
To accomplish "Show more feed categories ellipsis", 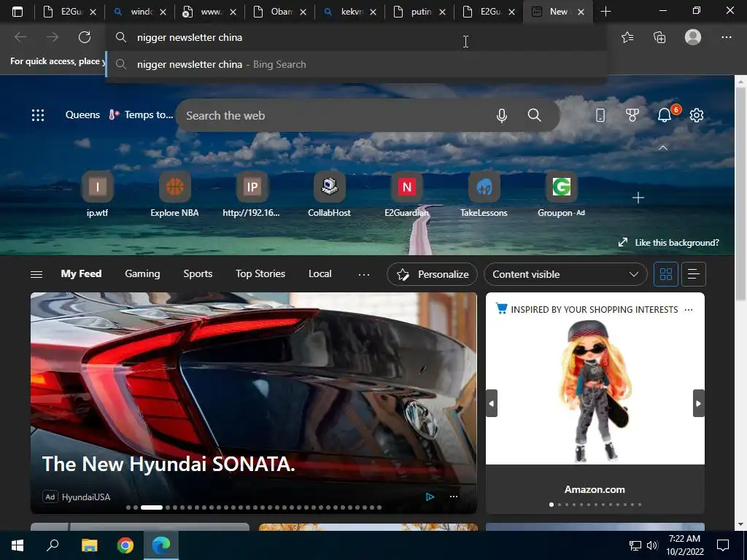I will [x=364, y=274].
